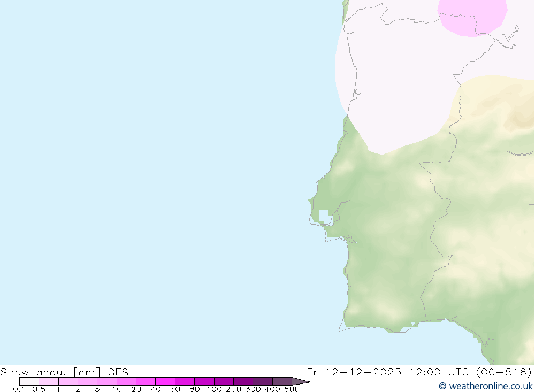Click the 0.5–1 cm pale pink legend swatch
This screenshot has width=535, height=392.
point(49,381)
